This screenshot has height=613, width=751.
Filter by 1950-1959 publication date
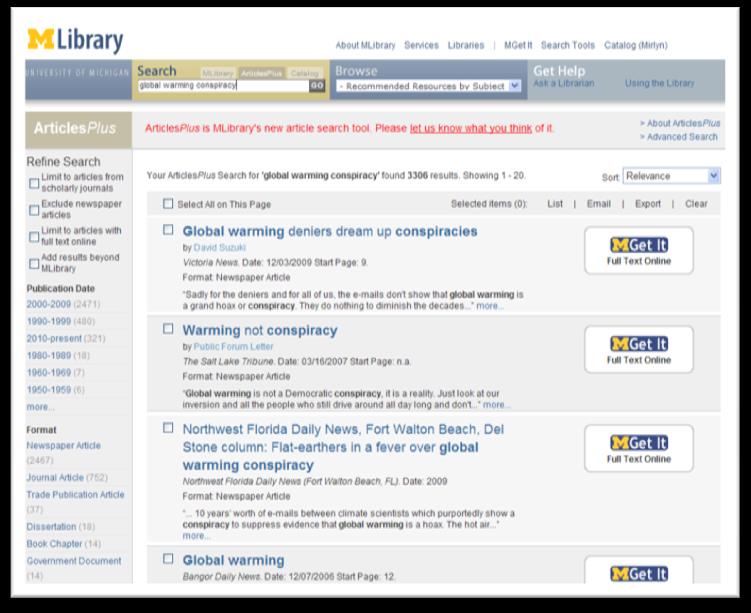click(x=49, y=390)
